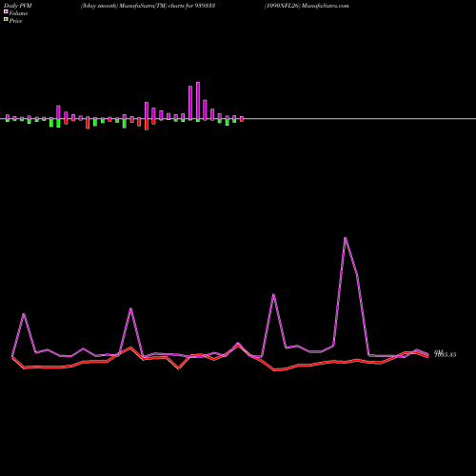Click the 'Price' legend label
This screenshot has height=476, width=476.
coord(15,21)
